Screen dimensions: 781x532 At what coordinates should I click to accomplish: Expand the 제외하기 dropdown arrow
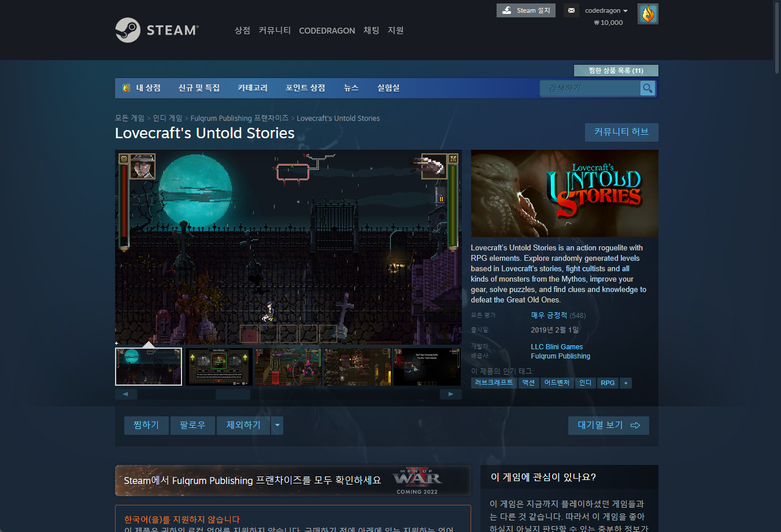[277, 425]
